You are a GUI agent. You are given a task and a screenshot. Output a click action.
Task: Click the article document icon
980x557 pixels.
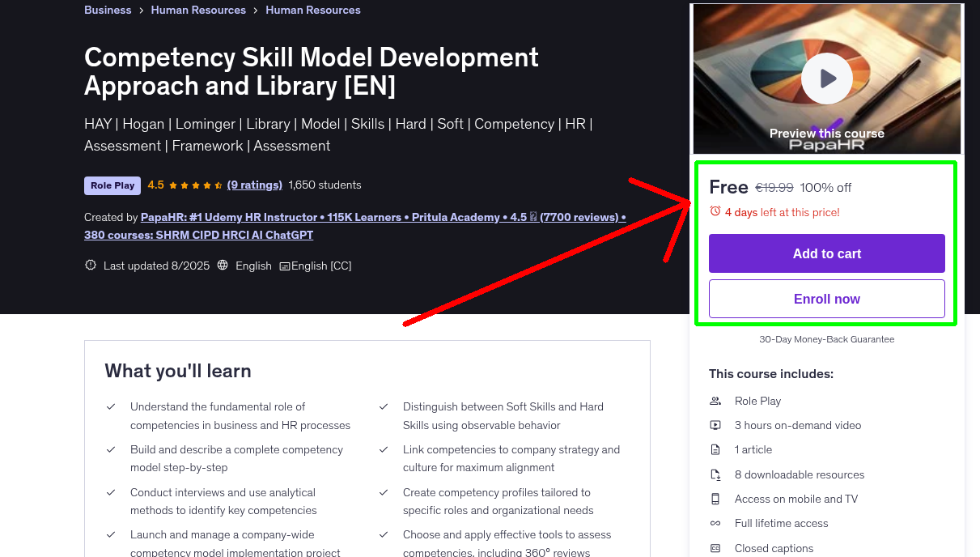pos(715,449)
